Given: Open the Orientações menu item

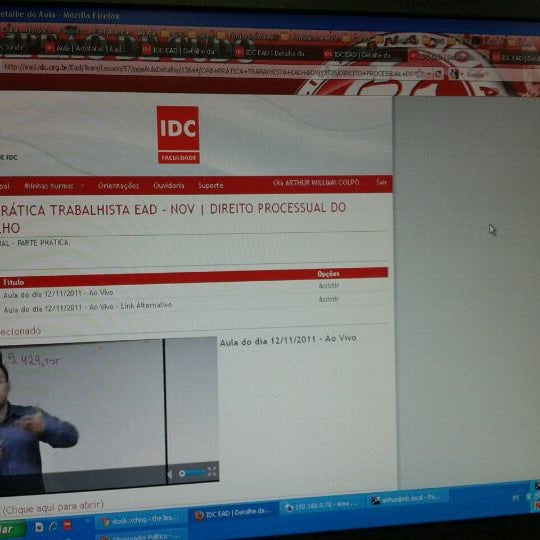Looking at the screenshot, I should click(118, 186).
